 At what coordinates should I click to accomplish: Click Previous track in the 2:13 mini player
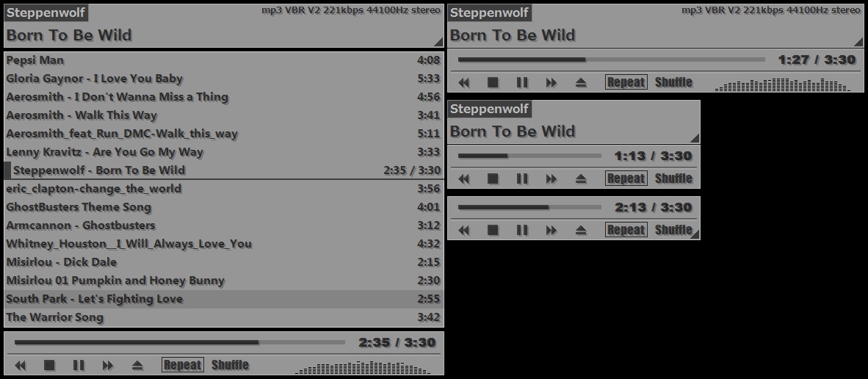pos(464,230)
